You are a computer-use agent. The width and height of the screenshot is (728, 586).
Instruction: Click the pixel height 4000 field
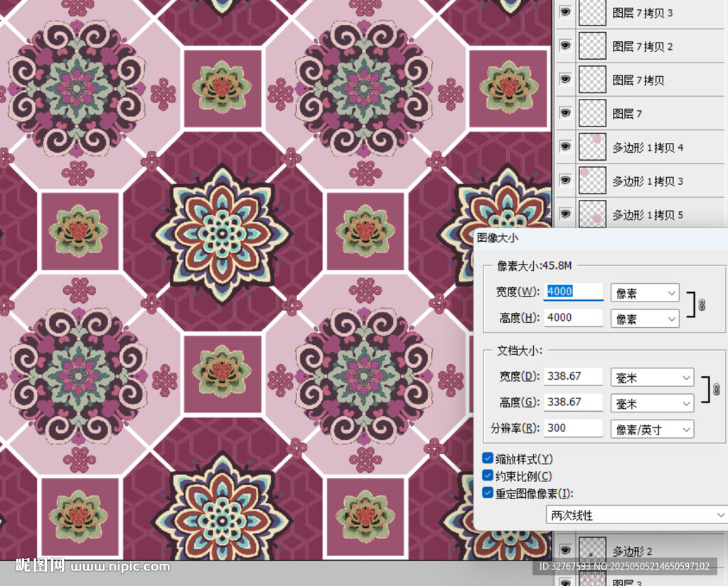click(574, 318)
